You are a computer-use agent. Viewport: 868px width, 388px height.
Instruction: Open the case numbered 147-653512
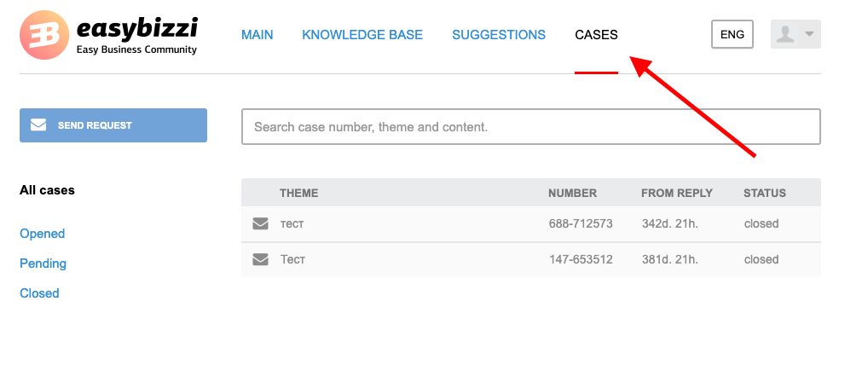531,259
